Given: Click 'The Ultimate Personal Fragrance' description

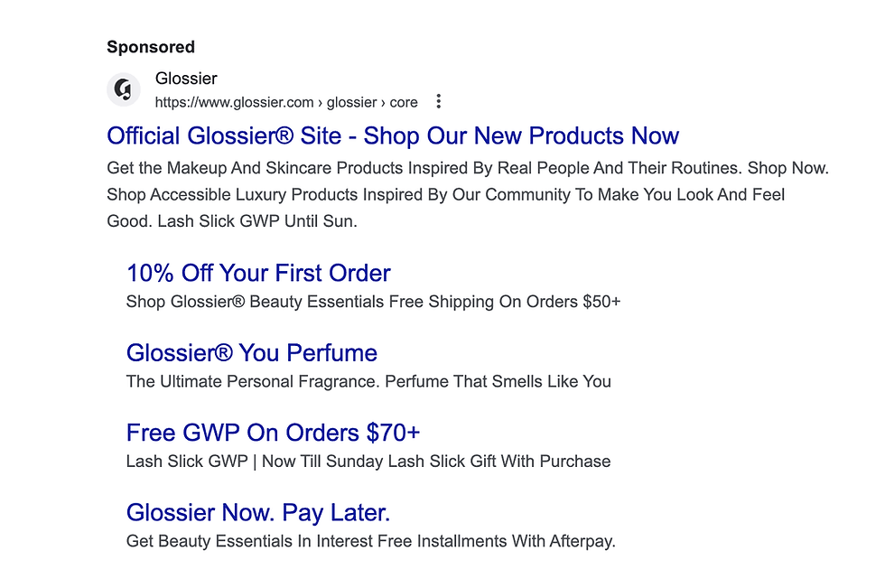Looking at the screenshot, I should coord(253,381).
